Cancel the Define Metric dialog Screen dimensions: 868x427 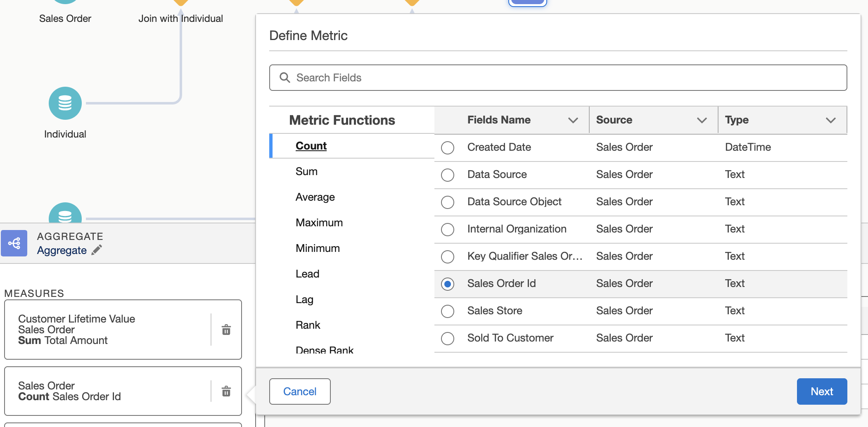pyautogui.click(x=300, y=391)
